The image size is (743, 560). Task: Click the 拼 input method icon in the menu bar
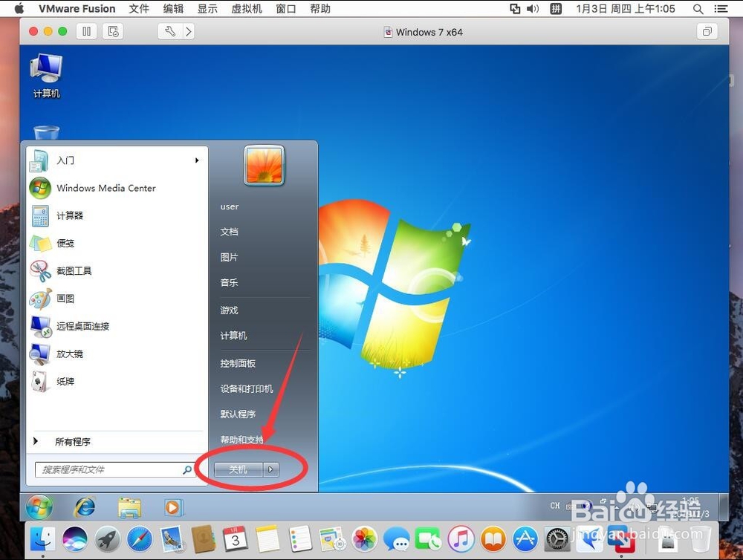(x=555, y=8)
